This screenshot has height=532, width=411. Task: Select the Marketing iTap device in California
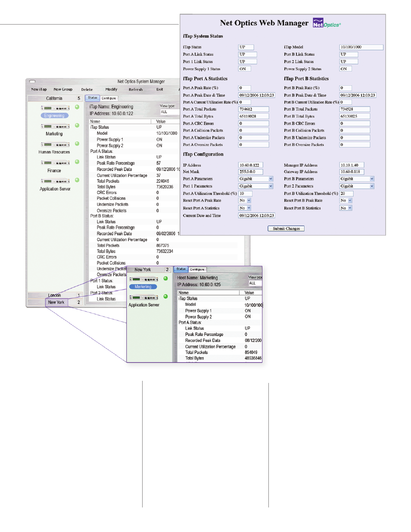coord(55,126)
